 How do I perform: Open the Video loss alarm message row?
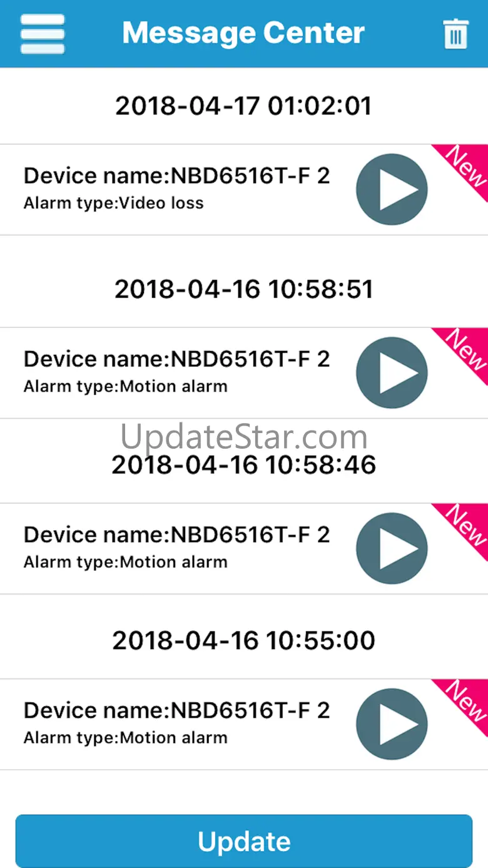click(244, 190)
